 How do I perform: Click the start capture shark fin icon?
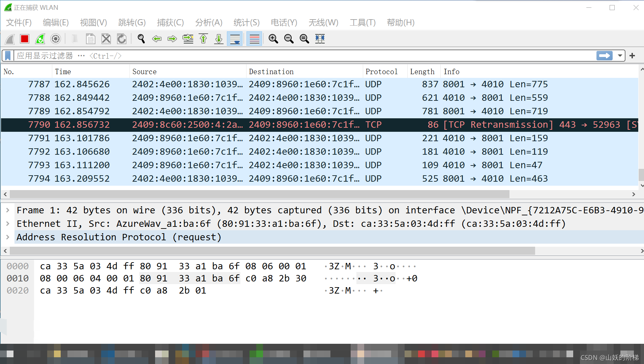(10, 39)
